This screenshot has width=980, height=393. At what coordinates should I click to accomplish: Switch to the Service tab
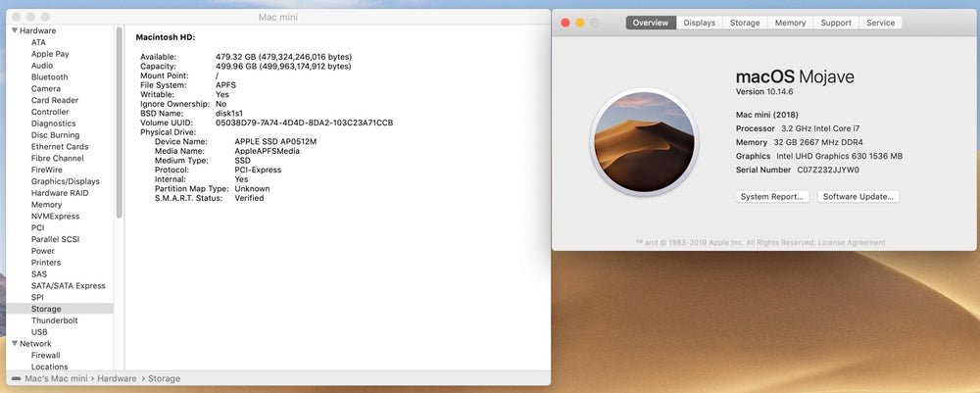coord(880,23)
